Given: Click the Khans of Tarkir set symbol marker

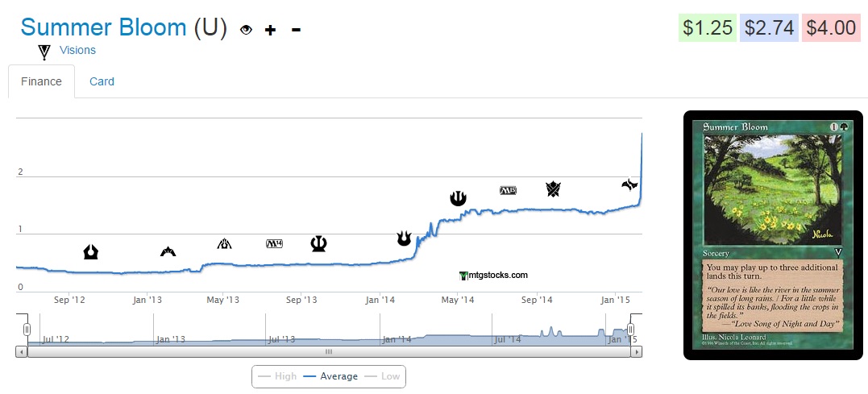Looking at the screenshot, I should click(553, 189).
